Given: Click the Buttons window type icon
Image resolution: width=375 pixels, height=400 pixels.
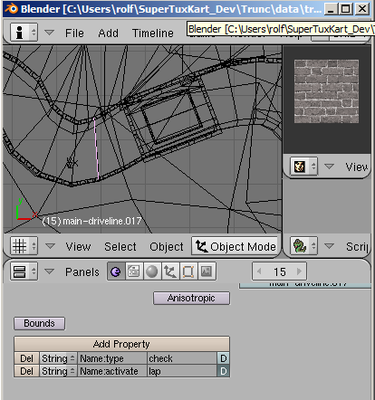Looking at the screenshot, I should [x=23, y=272].
